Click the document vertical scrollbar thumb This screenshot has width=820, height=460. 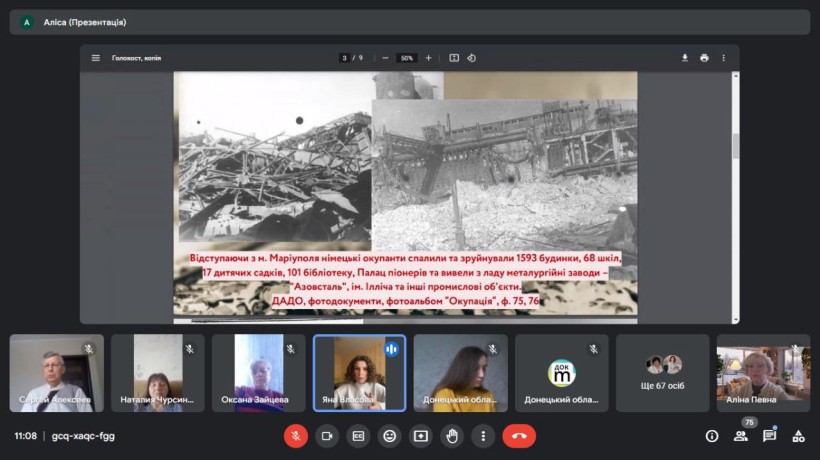pos(736,146)
